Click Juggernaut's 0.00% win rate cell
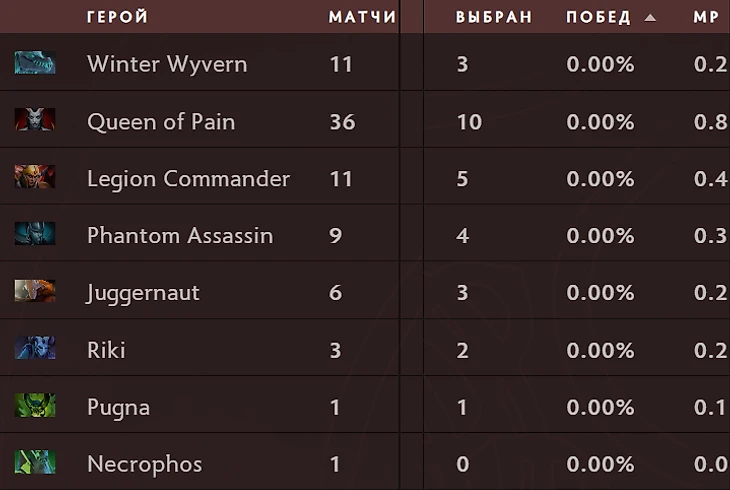The width and height of the screenshot is (730, 490). point(600,293)
